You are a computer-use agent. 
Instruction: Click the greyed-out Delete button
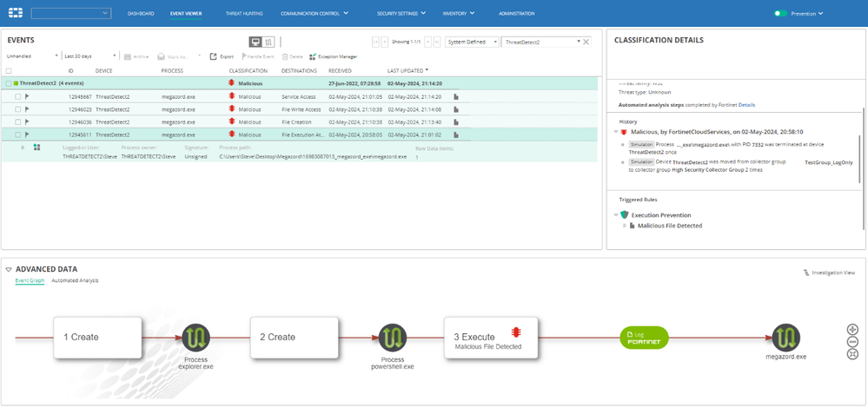tap(292, 56)
